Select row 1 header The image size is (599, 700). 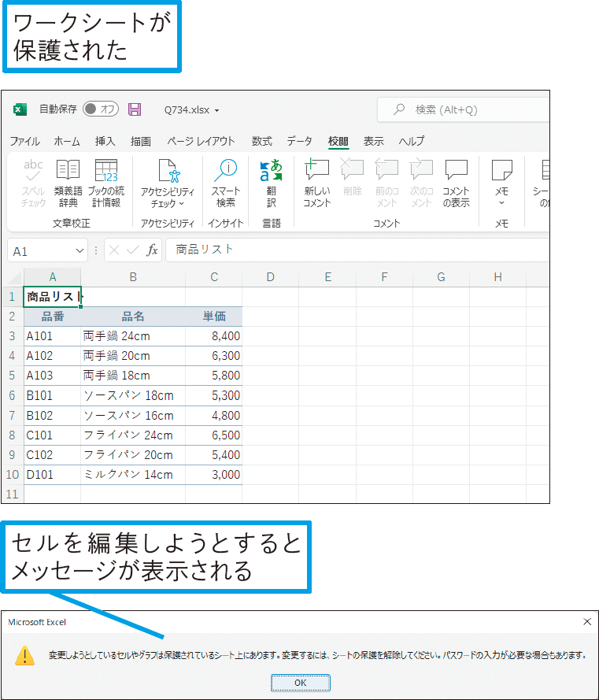(12, 297)
